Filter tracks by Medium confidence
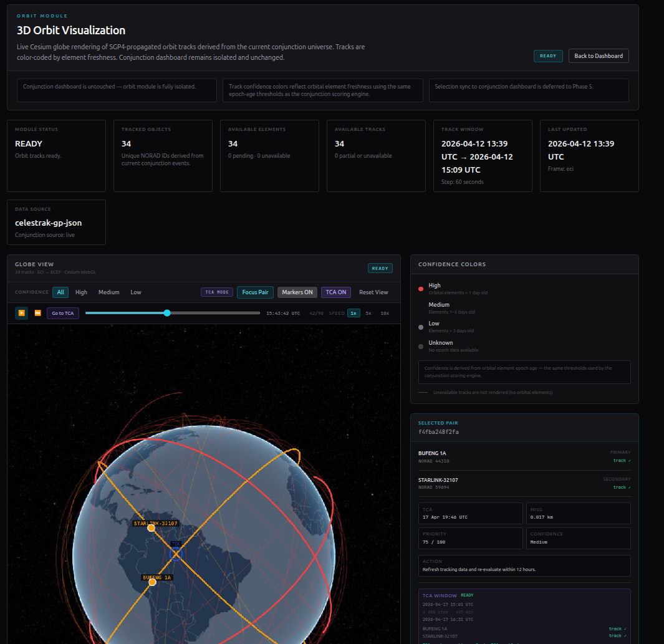The image size is (664, 644). coord(109,292)
